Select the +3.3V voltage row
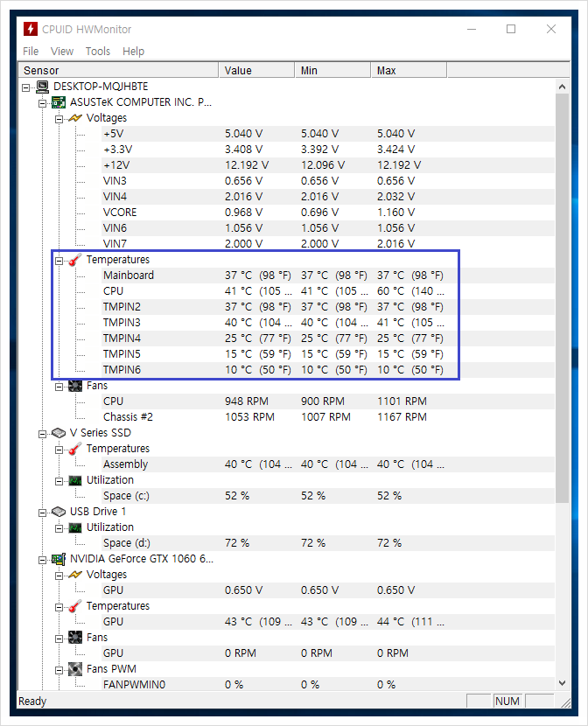The image size is (588, 726). point(328,150)
